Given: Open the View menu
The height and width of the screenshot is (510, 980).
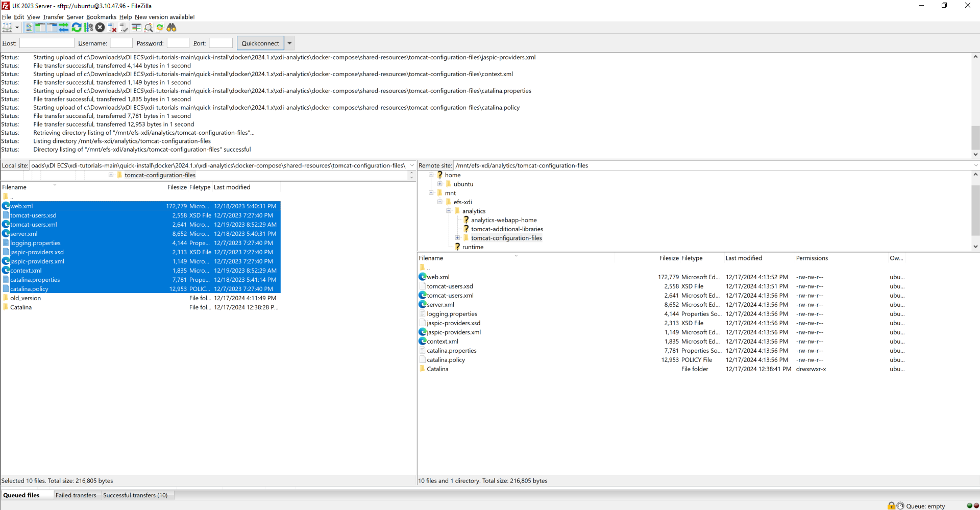Looking at the screenshot, I should (33, 17).
